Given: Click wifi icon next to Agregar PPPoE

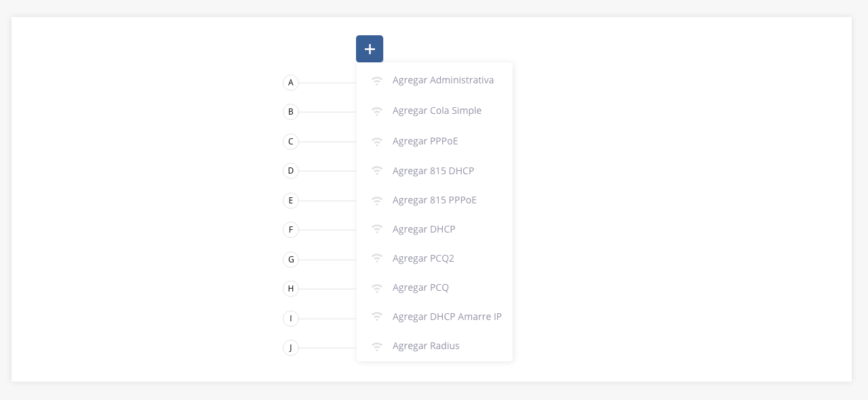Looking at the screenshot, I should coord(377,142).
